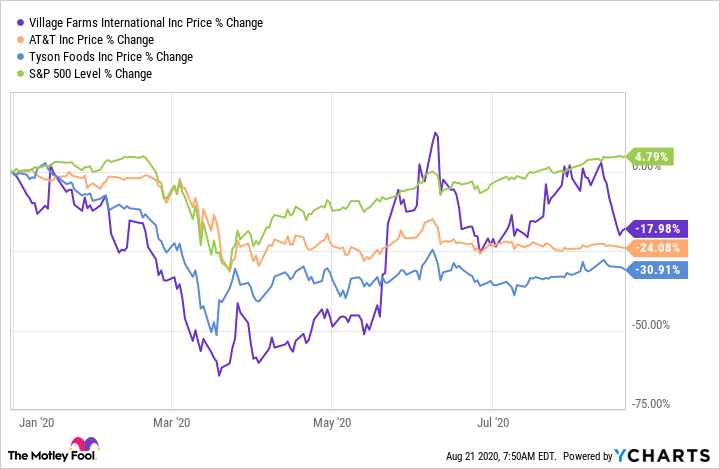Click the orange AT&T legend dot

tap(11, 39)
